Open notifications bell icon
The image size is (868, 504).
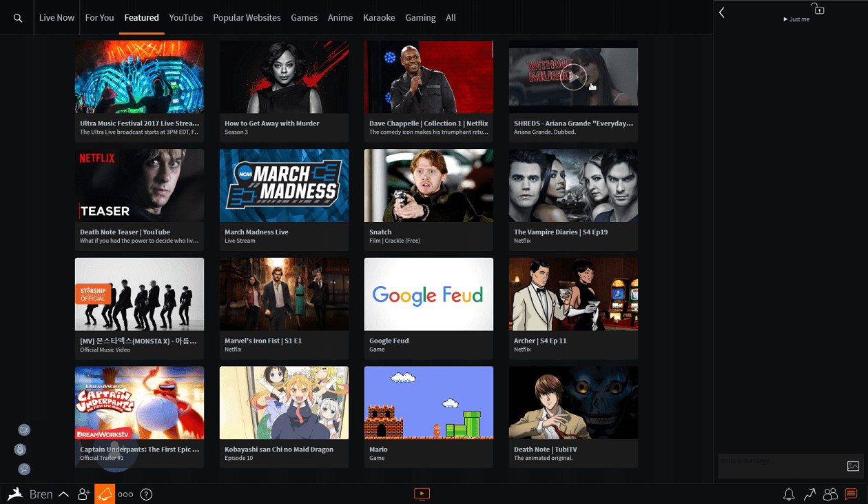pyautogui.click(x=789, y=494)
